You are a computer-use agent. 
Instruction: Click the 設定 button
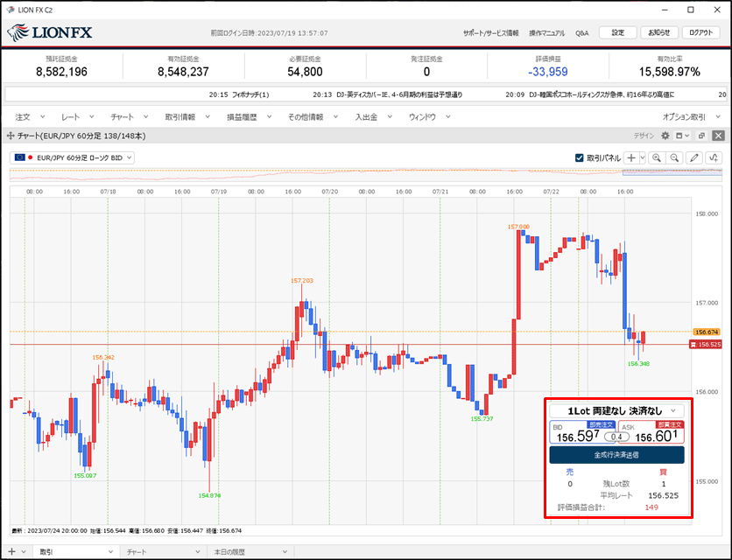coord(617,32)
